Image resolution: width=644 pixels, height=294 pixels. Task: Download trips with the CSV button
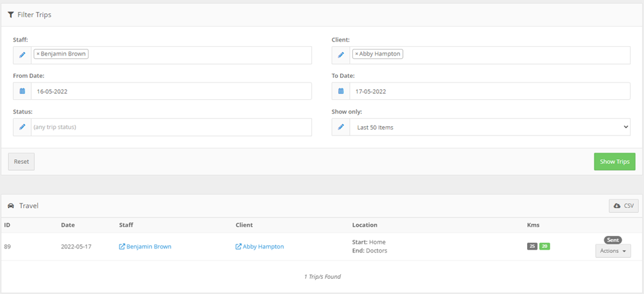[624, 205]
